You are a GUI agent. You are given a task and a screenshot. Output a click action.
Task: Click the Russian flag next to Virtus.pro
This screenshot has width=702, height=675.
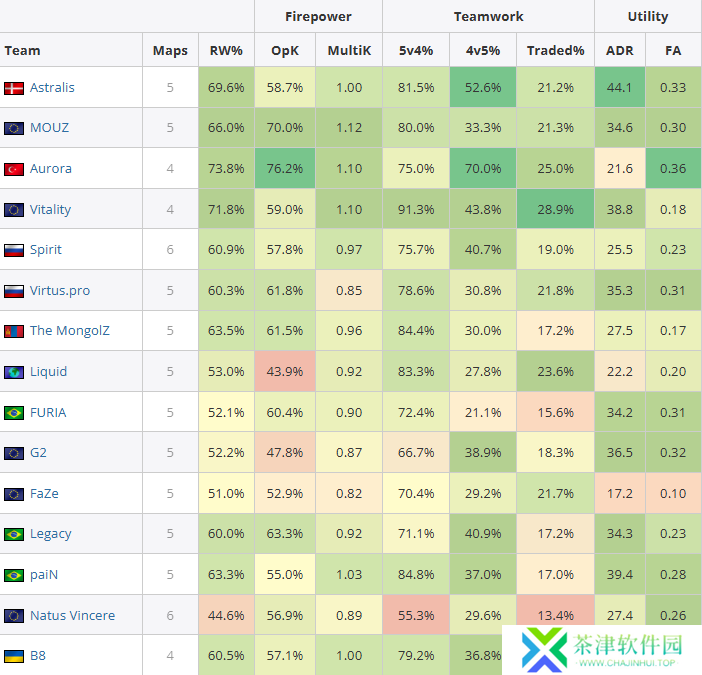(14, 291)
